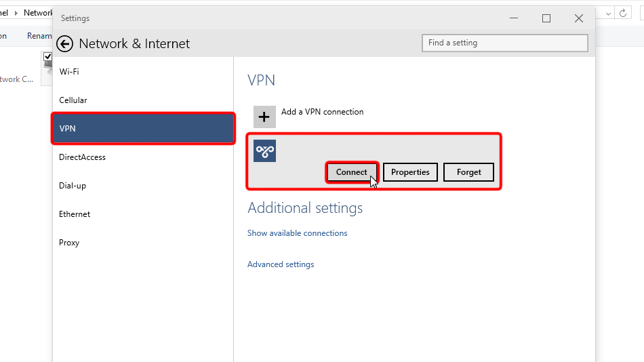Image resolution: width=644 pixels, height=362 pixels.
Task: Toggle the checkbox on the network item
Action: (x=47, y=57)
